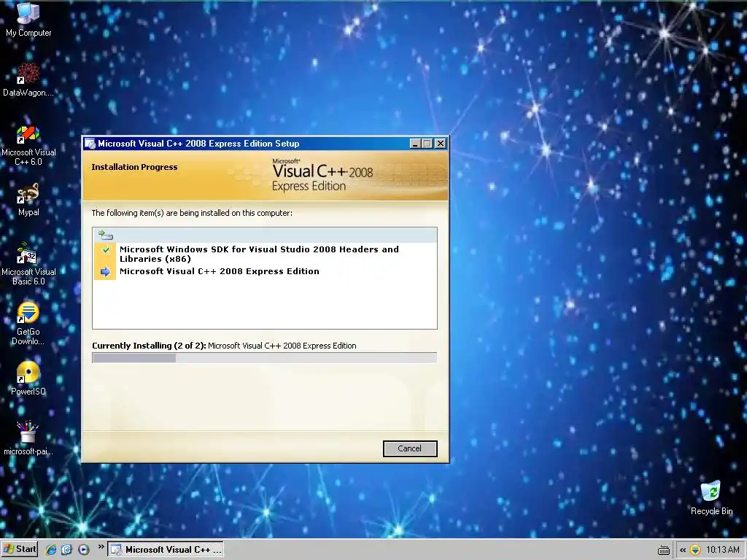747x560 pixels.
Task: Close the Setup window
Action: point(441,144)
